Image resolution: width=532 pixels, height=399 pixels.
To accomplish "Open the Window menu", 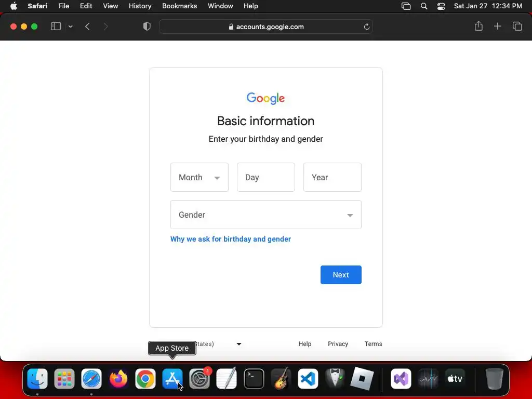I will click(x=220, y=6).
